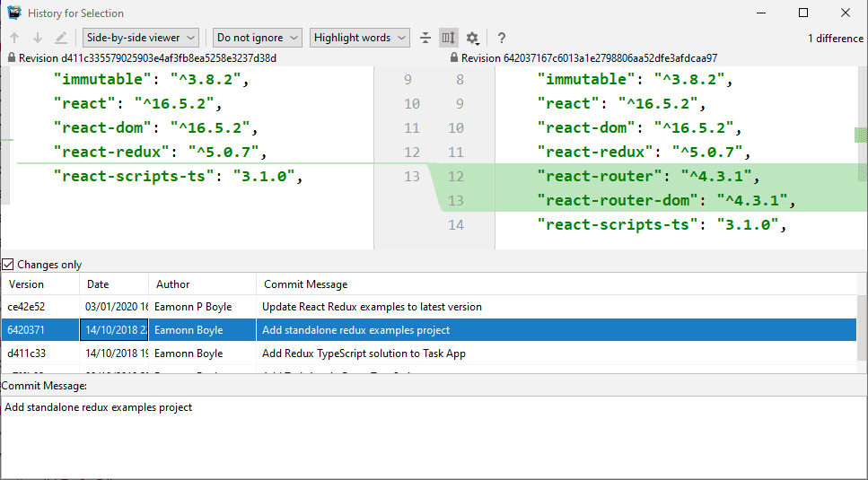Open Side-by-side viewer dropdown
The width and height of the screenshot is (868, 480).
141,38
